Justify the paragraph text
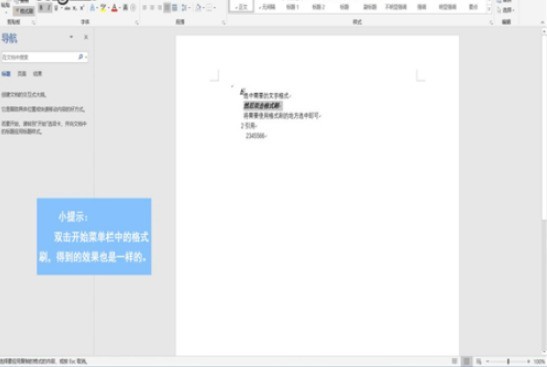Image resolution: width=547 pixels, height=367 pixels. 167,8
